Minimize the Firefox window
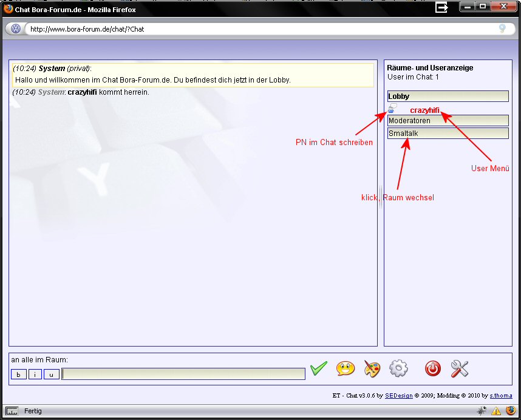 tap(468, 6)
